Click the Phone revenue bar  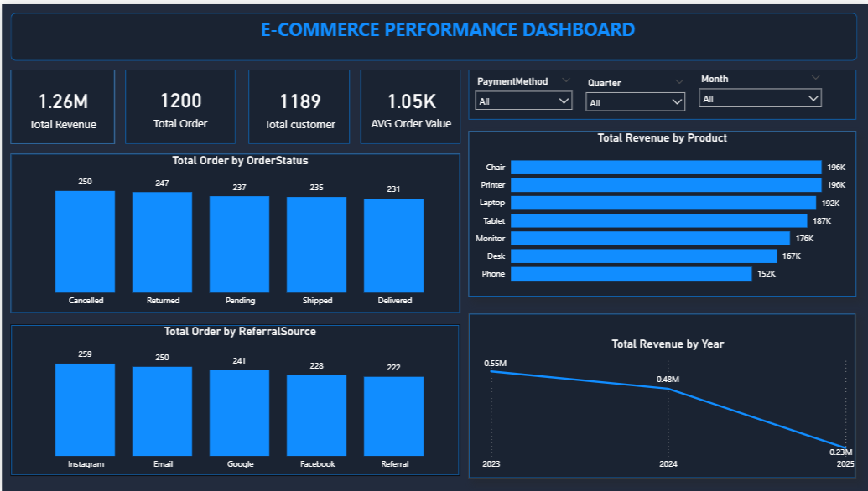click(x=631, y=274)
